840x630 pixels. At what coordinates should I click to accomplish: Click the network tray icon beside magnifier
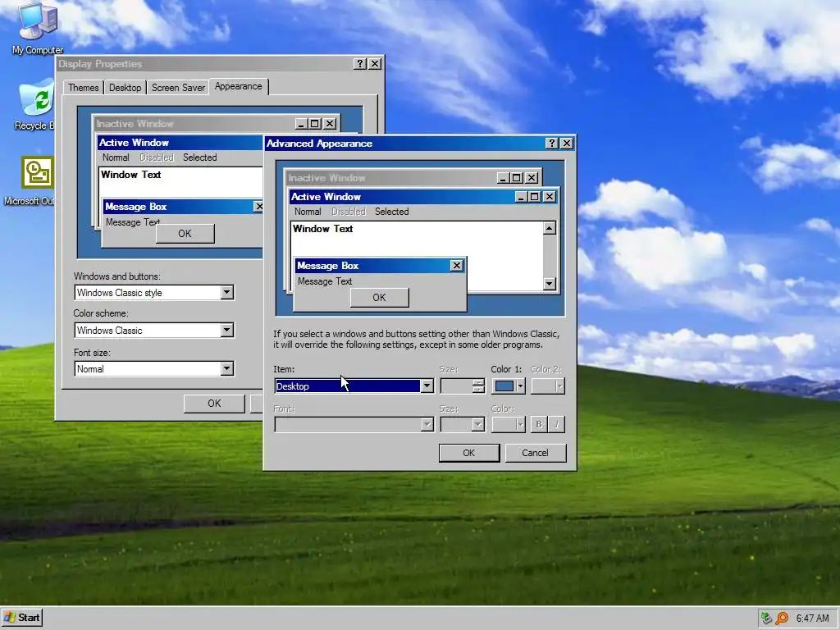coord(767,619)
